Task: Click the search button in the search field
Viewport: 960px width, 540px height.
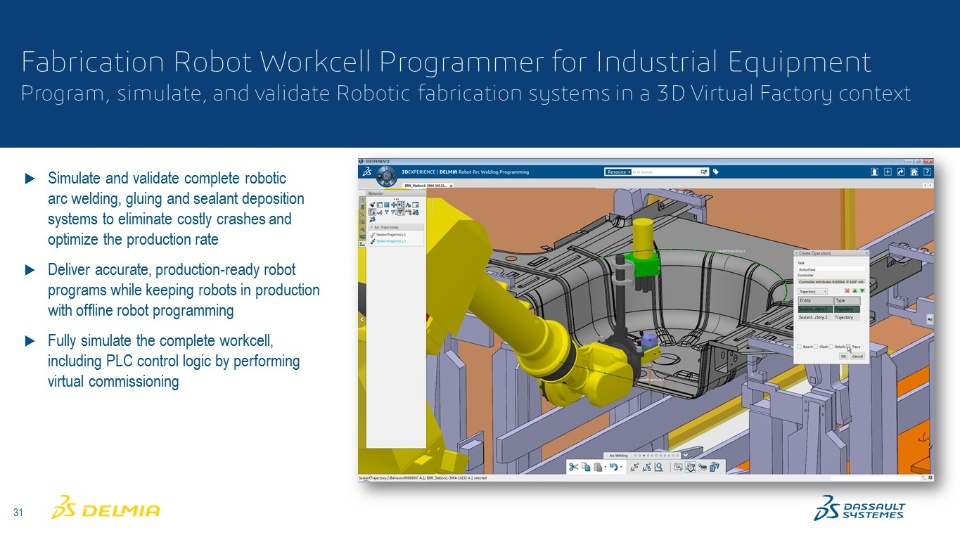Action: [x=704, y=172]
